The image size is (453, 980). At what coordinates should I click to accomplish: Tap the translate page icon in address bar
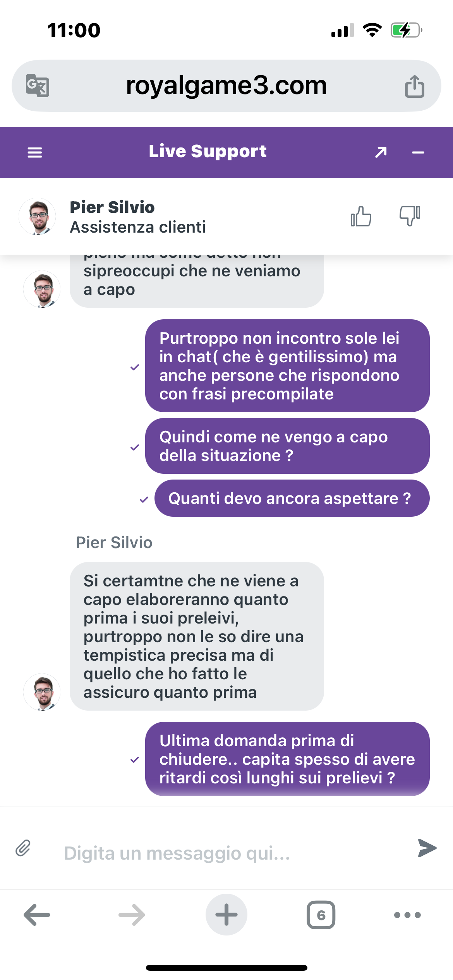click(37, 86)
